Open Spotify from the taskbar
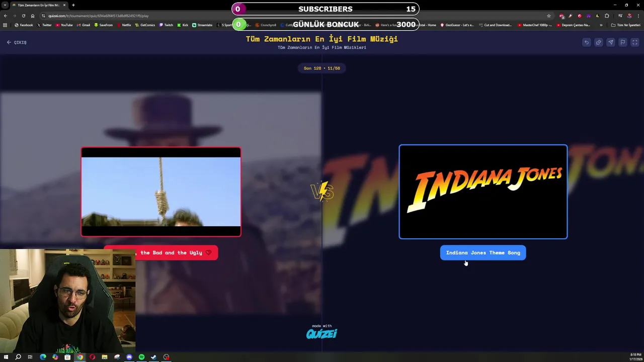This screenshot has width=644, height=362. (x=141, y=357)
